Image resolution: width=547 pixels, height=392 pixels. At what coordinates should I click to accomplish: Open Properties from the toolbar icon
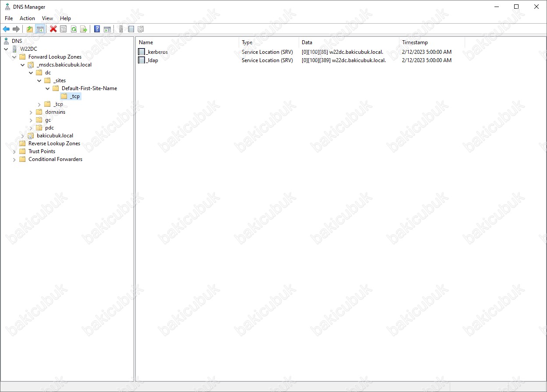[x=64, y=29]
